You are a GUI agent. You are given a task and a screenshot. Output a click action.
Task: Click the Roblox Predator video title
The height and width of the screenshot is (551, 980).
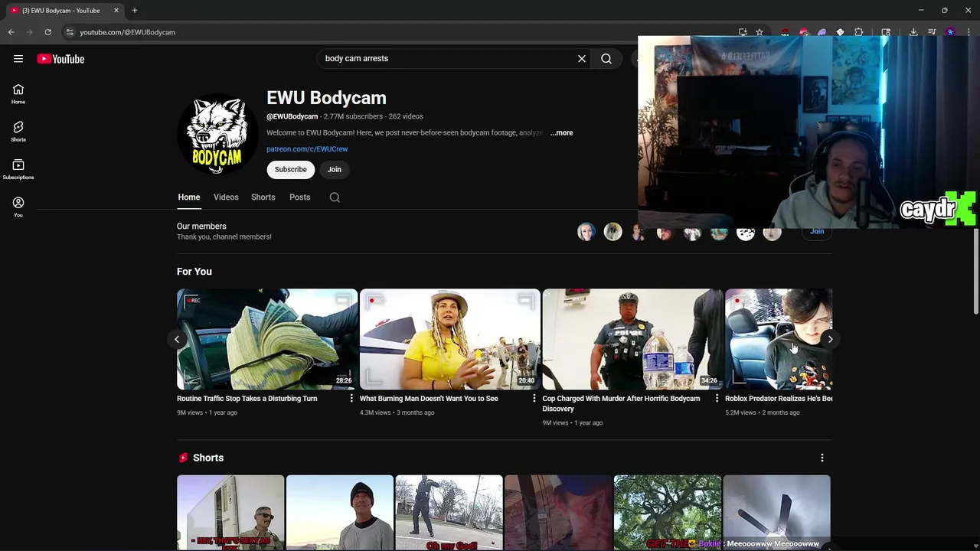coord(779,399)
